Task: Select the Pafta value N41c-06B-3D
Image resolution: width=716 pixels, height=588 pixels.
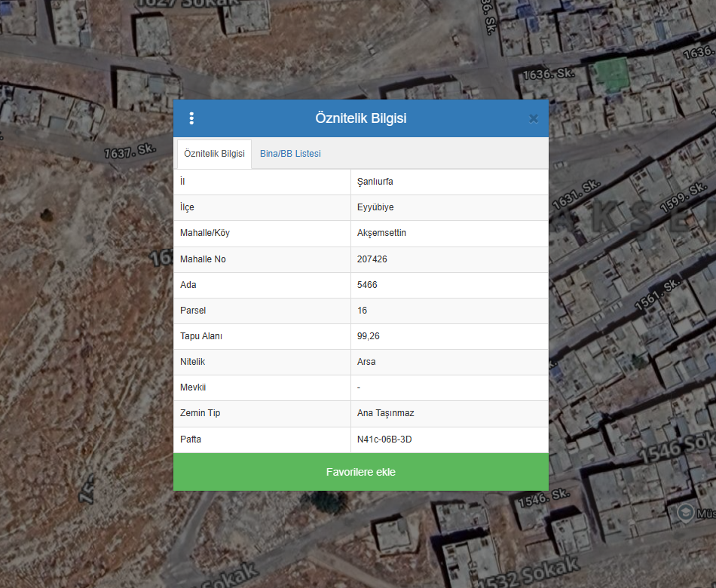Action: pyautogui.click(x=384, y=439)
